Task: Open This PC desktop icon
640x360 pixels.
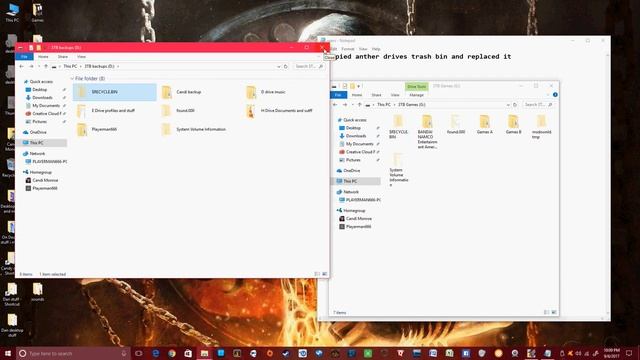Action: (12, 13)
